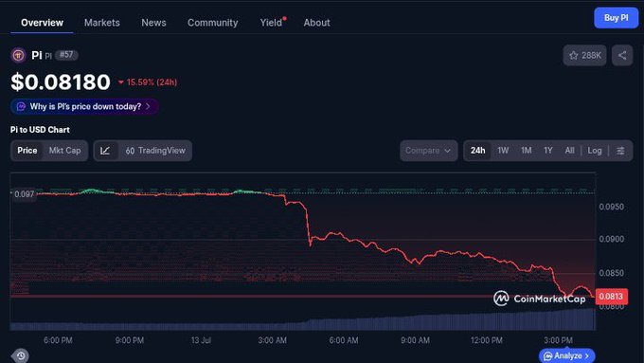Switch chart to Mkt Cap

click(x=65, y=151)
